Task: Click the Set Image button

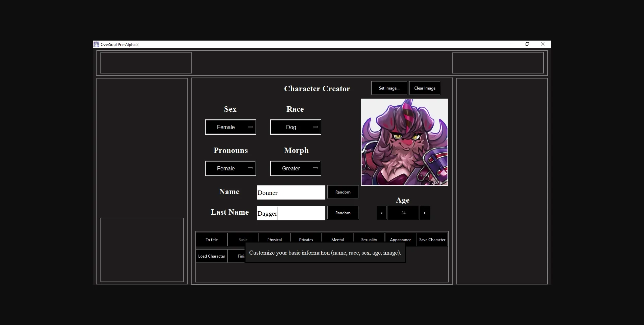Action: pos(389,88)
